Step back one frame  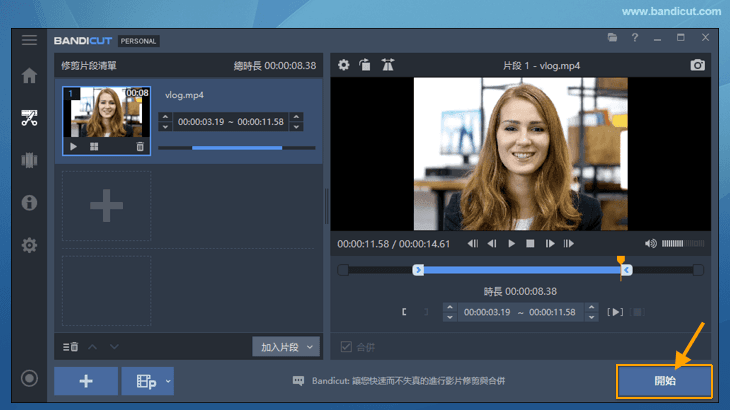coord(492,243)
